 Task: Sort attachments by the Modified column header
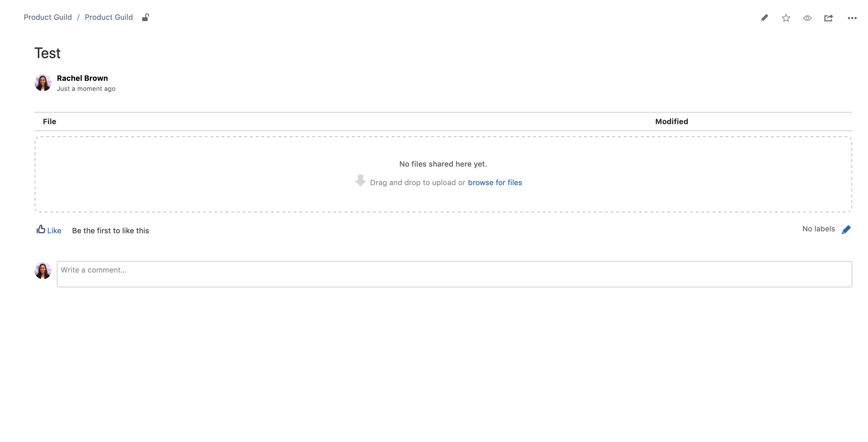tap(671, 121)
